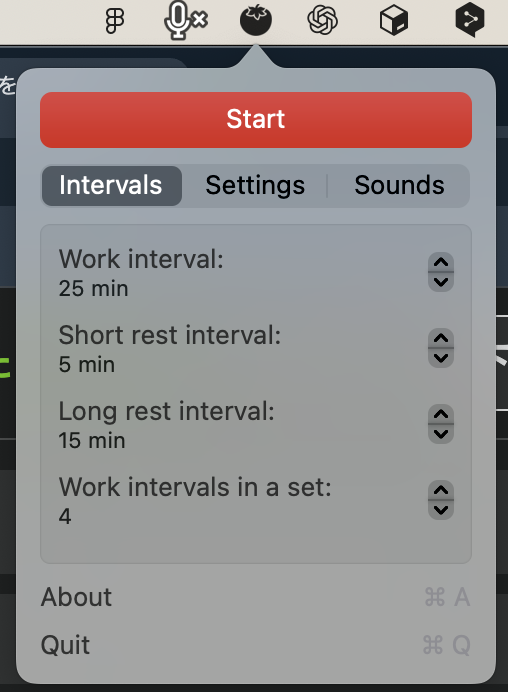
Task: Open the ChatGPT menu bar icon
Action: tap(323, 20)
